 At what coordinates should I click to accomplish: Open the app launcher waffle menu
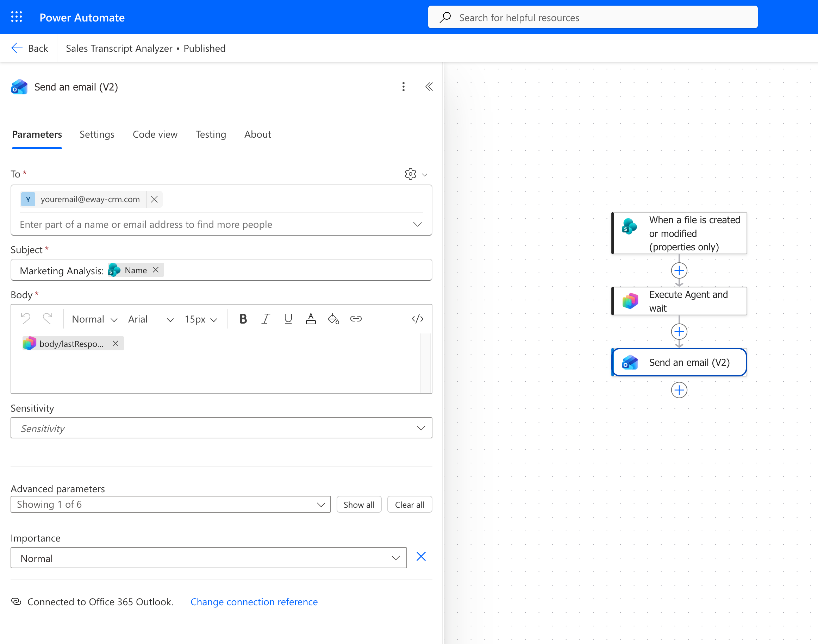point(17,17)
